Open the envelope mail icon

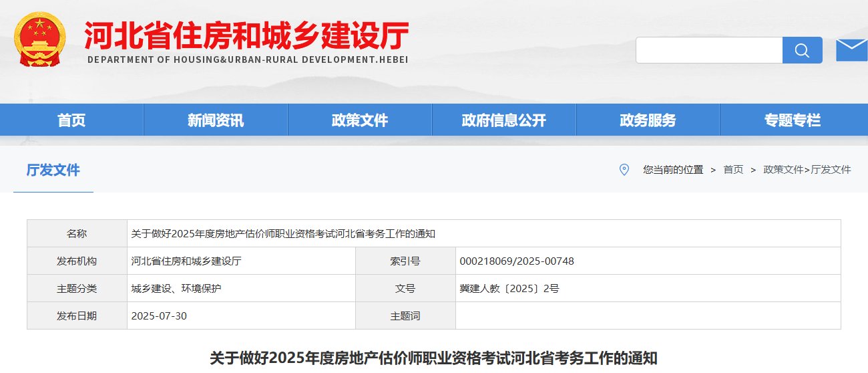point(851,50)
